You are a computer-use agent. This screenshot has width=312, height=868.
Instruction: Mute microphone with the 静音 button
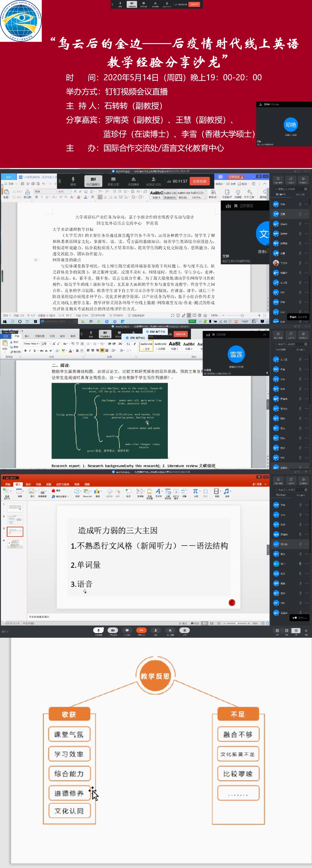click(73, 181)
